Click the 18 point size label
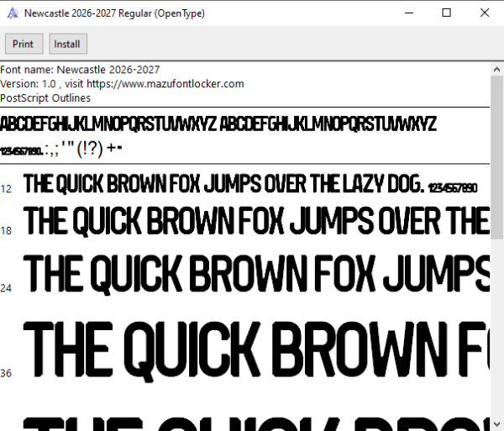 [6, 231]
